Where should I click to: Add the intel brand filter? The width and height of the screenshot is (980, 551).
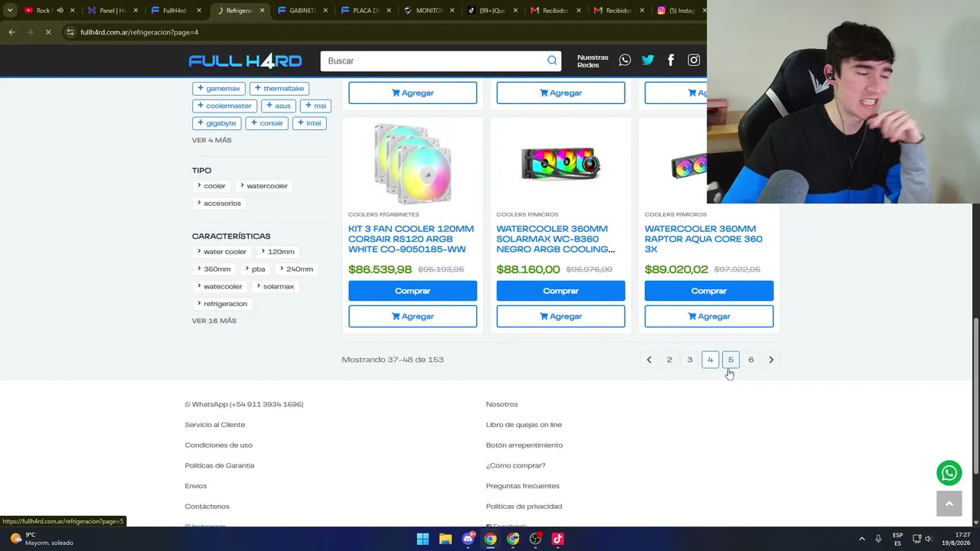[x=309, y=123]
